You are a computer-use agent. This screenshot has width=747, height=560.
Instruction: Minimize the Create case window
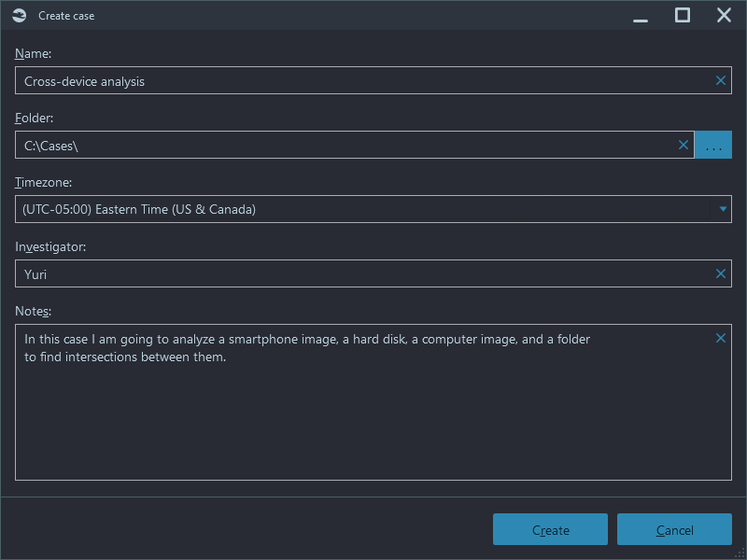click(x=641, y=16)
